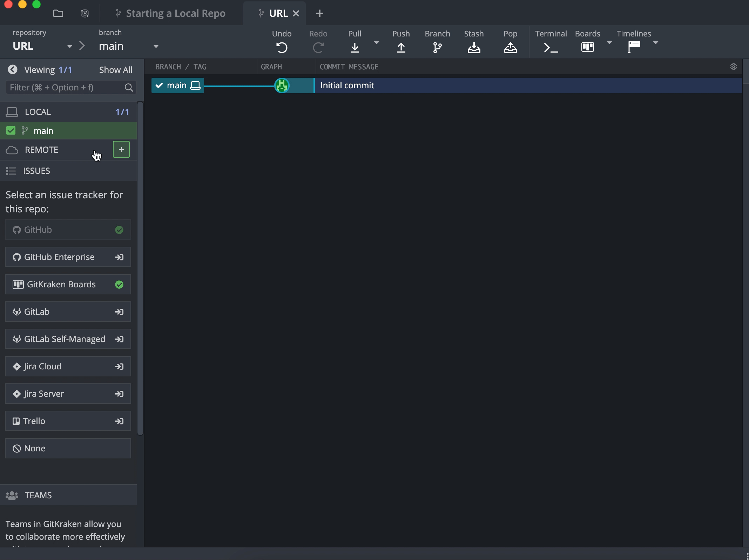Choose Trello as issue tracker
The image size is (749, 560).
click(68, 421)
